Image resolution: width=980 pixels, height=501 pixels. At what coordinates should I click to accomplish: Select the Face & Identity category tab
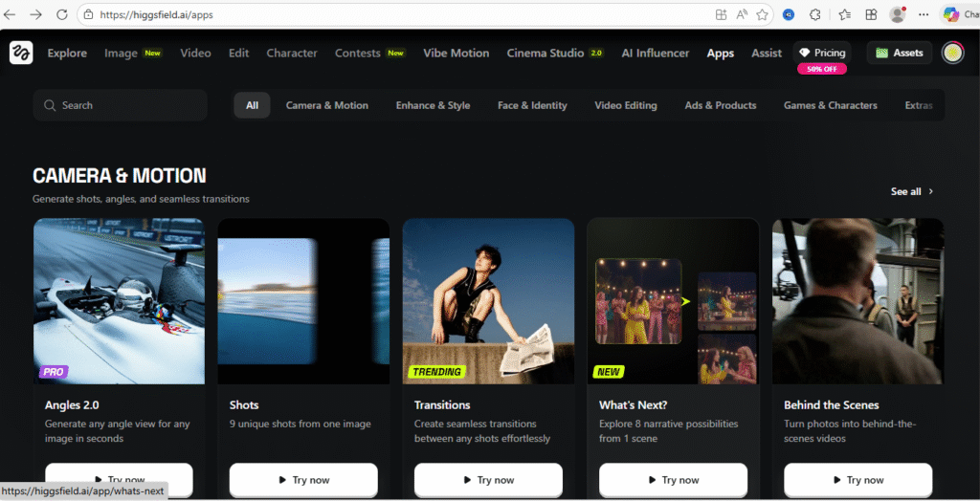(532, 105)
